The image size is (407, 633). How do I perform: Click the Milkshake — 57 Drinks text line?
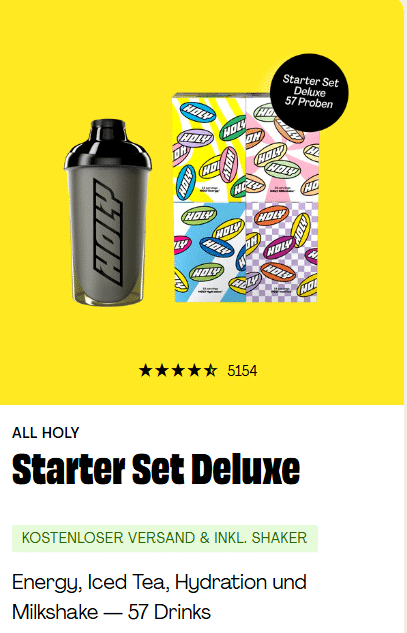click(x=111, y=612)
